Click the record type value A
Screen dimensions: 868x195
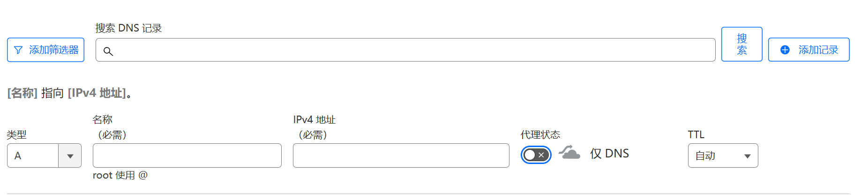point(18,156)
